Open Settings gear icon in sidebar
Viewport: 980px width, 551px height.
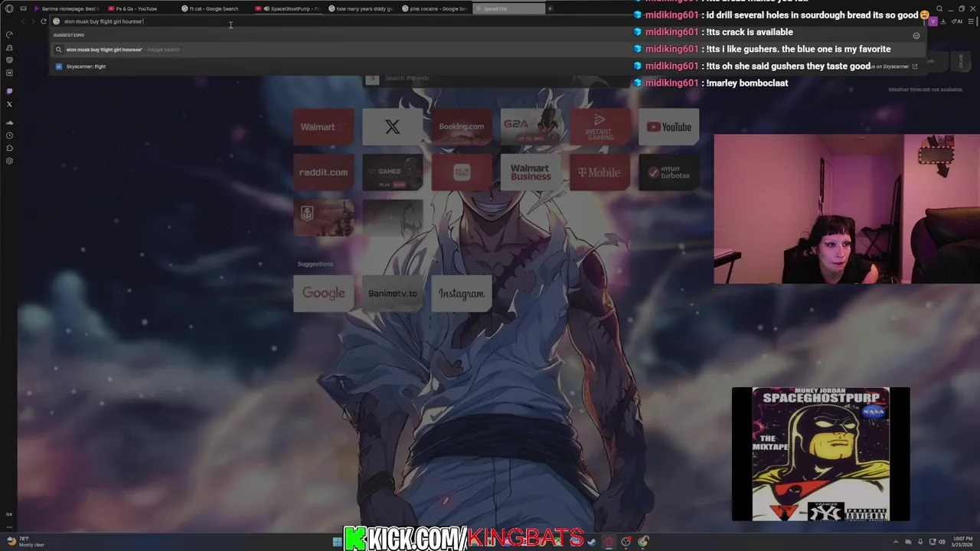point(9,161)
